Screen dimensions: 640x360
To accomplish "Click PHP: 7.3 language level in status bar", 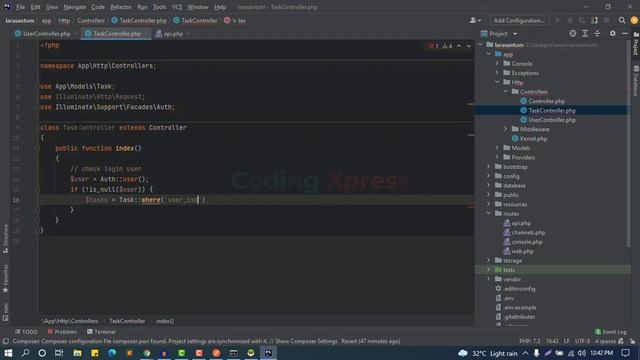I will point(529,341).
